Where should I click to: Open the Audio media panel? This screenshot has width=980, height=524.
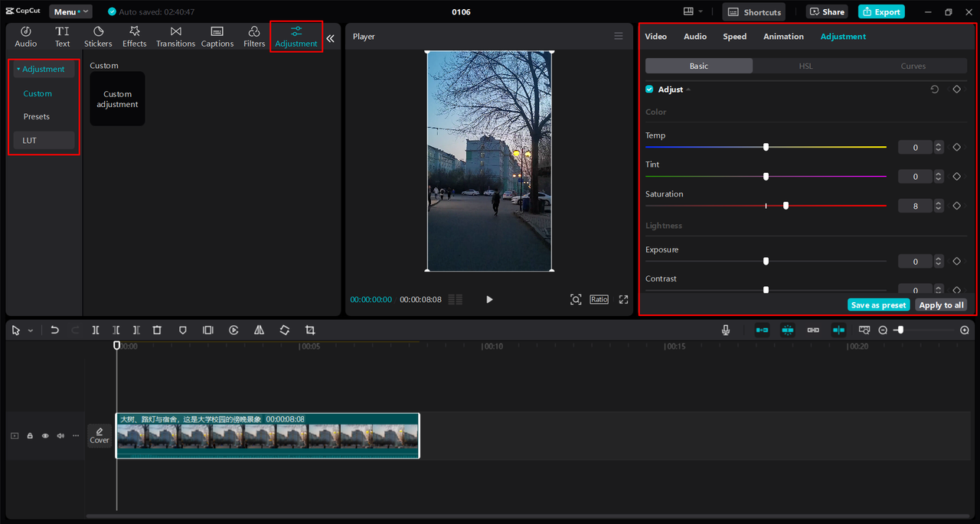25,37
